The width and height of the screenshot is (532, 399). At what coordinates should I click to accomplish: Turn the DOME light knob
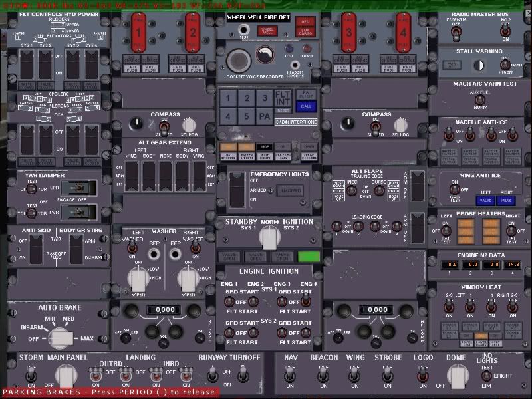point(458,376)
